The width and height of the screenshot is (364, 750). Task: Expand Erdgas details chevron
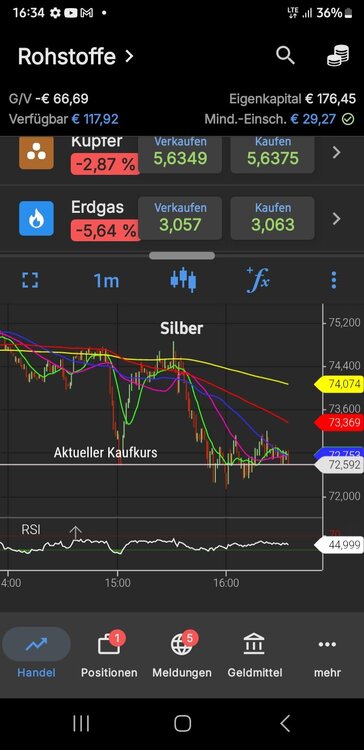click(x=337, y=219)
